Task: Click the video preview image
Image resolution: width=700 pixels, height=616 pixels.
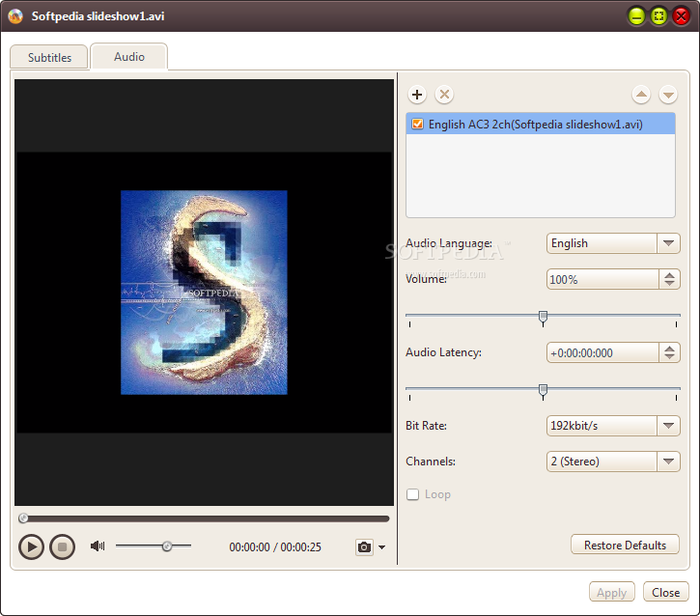Action: click(204, 293)
